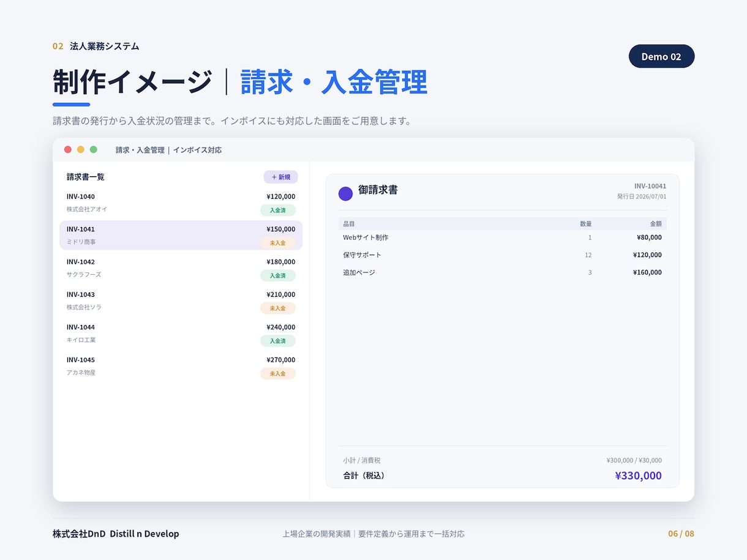Click the 合計（税込） label
Screen dimensions: 747x560
[x=365, y=476]
